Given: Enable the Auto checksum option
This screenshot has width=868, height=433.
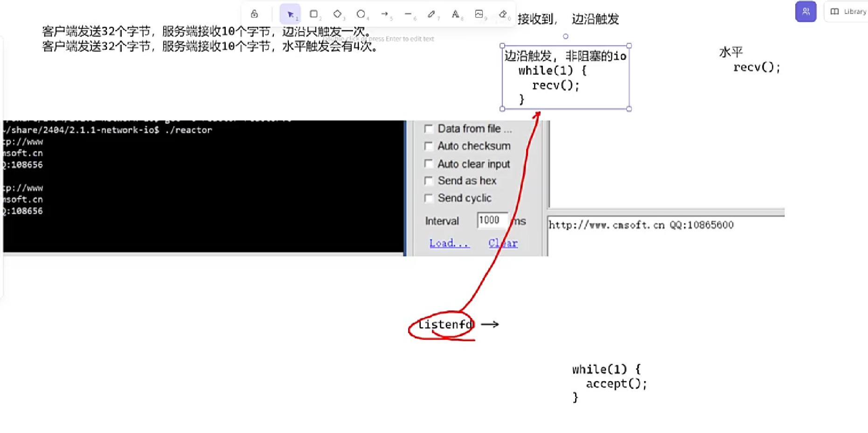Looking at the screenshot, I should [x=429, y=146].
